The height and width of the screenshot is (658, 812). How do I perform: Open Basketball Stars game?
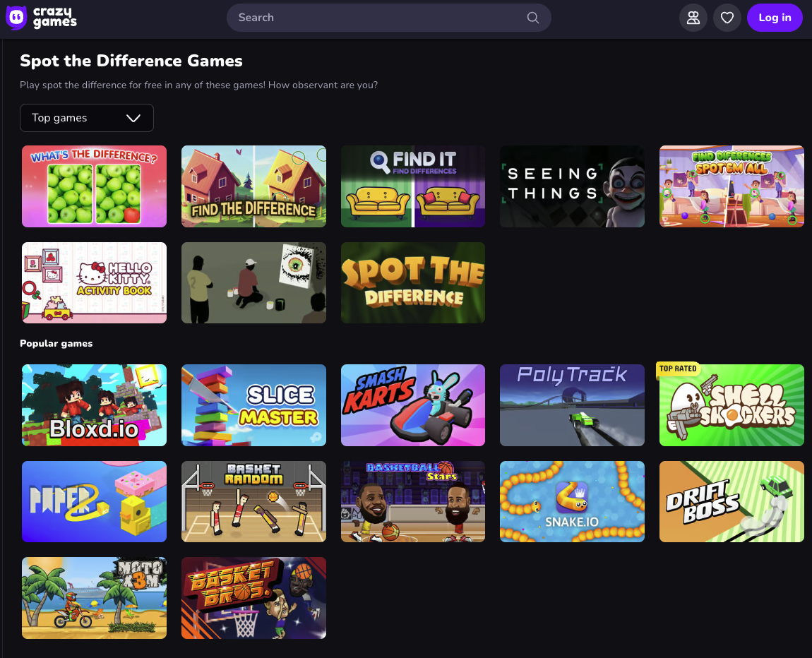coord(413,502)
